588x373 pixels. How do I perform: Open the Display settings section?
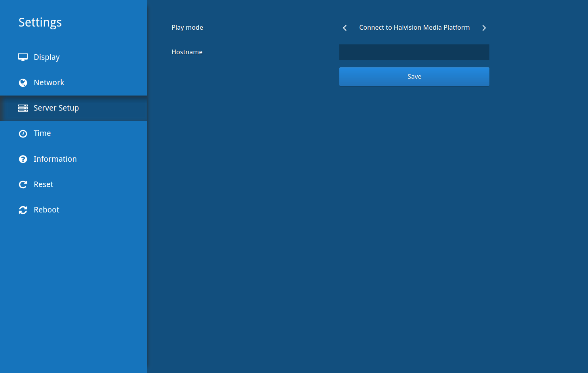pos(47,57)
